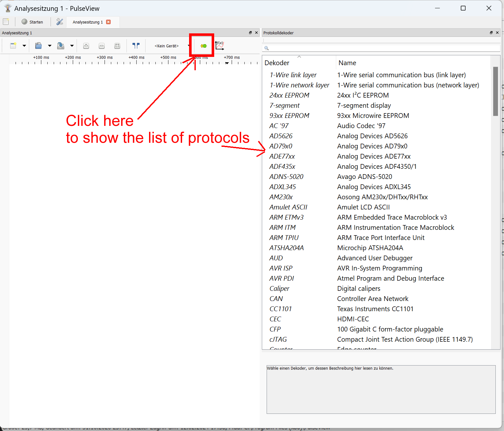Select the CC1101 decoder row
The width and height of the screenshot is (504, 431).
click(377, 309)
